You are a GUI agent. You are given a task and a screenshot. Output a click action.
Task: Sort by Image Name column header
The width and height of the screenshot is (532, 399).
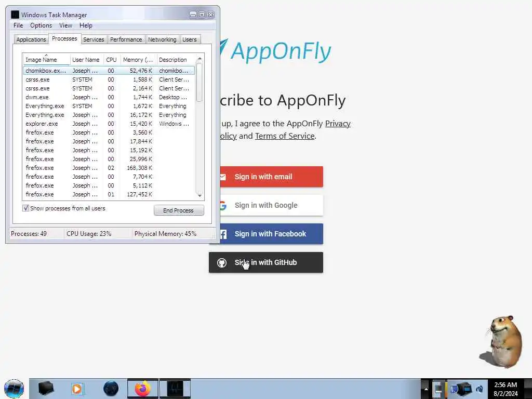point(46,60)
